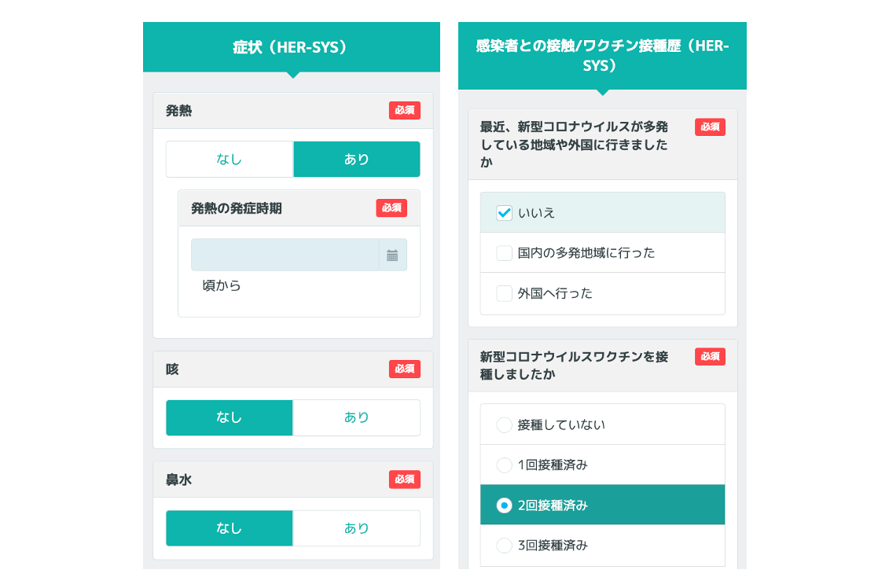The image size is (889, 588).
Task: Click the 症状（HER-SYS） section header
Action: tap(291, 48)
